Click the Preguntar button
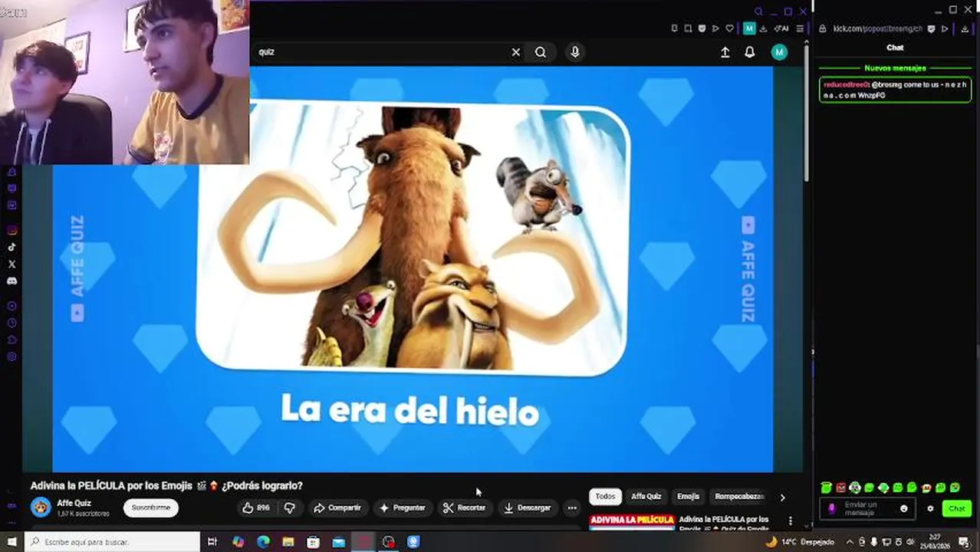Screen dimensions: 980x552 pos(402,508)
